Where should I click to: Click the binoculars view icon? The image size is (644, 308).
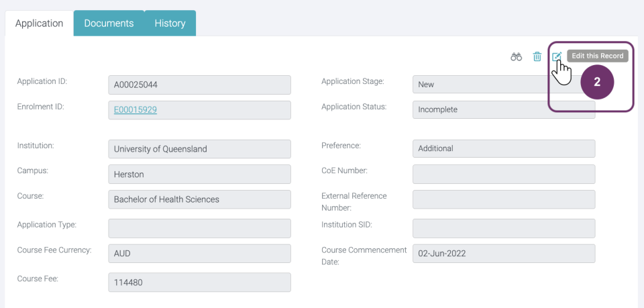(x=516, y=57)
